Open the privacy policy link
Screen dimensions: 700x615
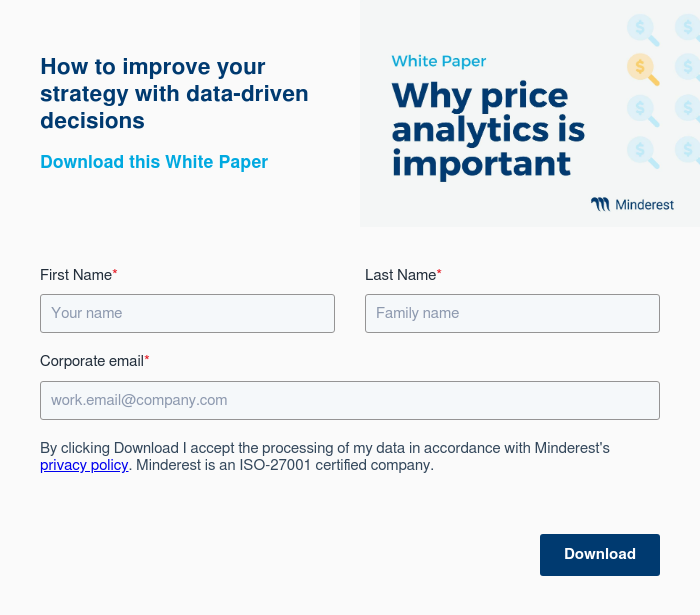[x=84, y=465]
